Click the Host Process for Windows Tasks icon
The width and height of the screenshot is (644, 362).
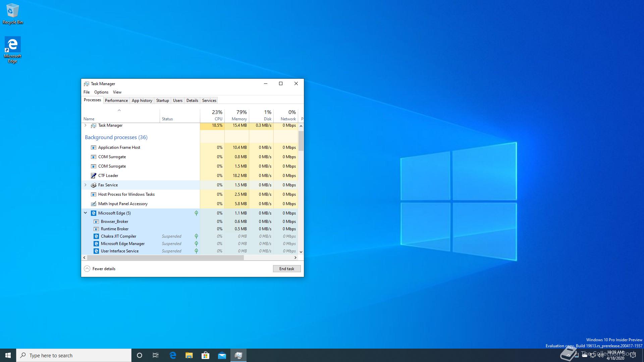pyautogui.click(x=94, y=194)
